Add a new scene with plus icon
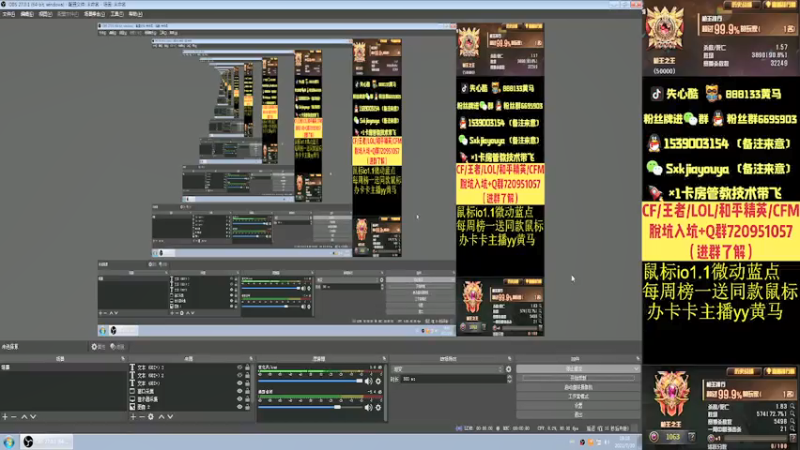800x450 pixels. coord(5,417)
